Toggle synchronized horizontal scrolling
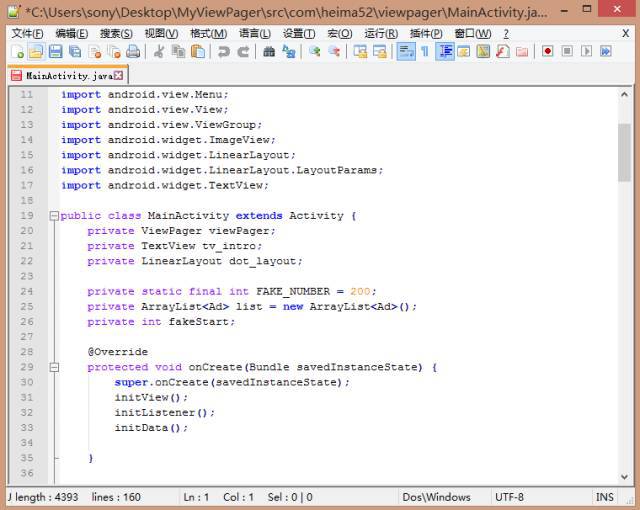The image size is (640, 510). 380,52
